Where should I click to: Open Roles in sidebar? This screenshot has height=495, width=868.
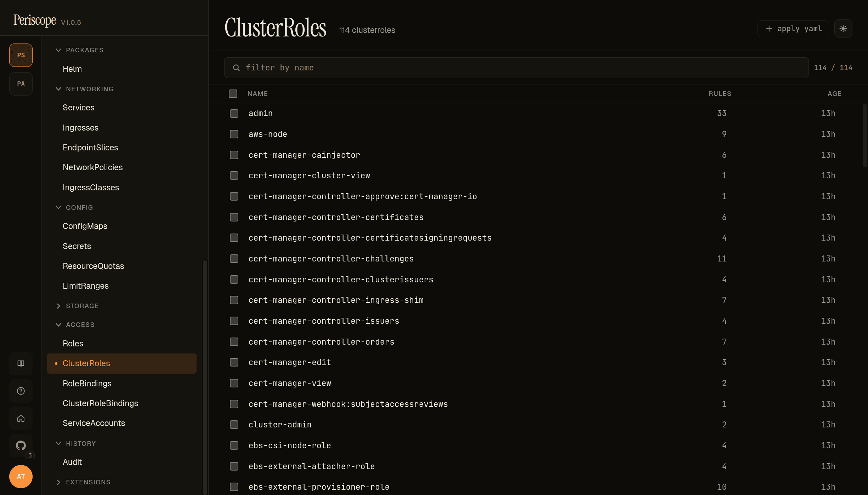pyautogui.click(x=122, y=344)
